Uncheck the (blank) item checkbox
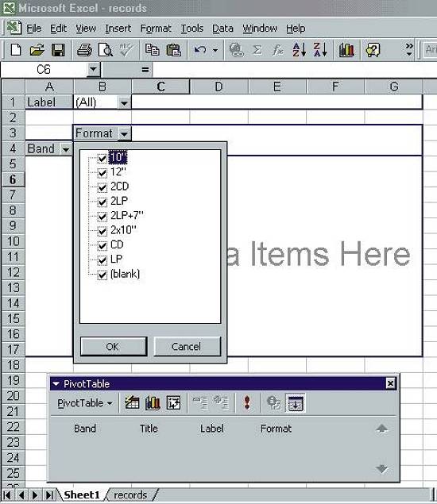 tap(102, 275)
